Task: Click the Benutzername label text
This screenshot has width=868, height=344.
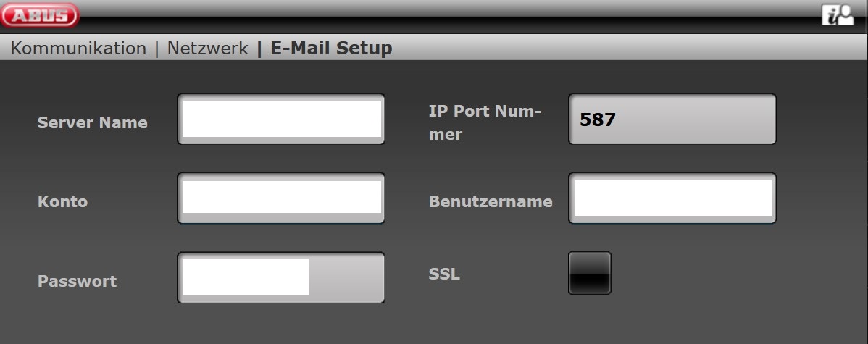Action: [x=491, y=201]
